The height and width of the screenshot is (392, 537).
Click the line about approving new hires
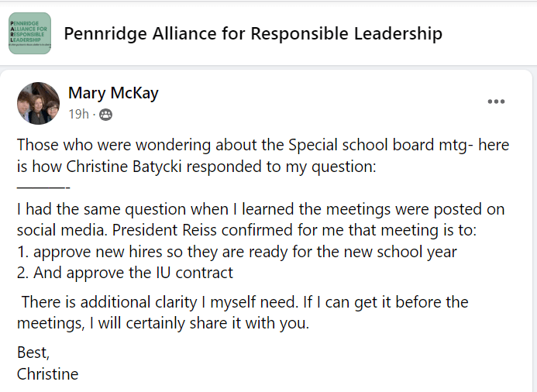pos(237,252)
